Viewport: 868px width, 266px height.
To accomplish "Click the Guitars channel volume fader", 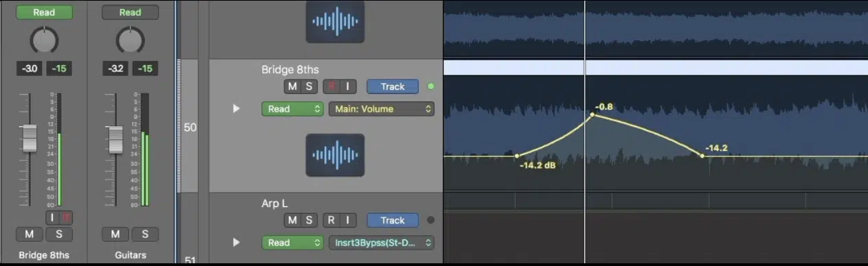I will tap(115, 139).
